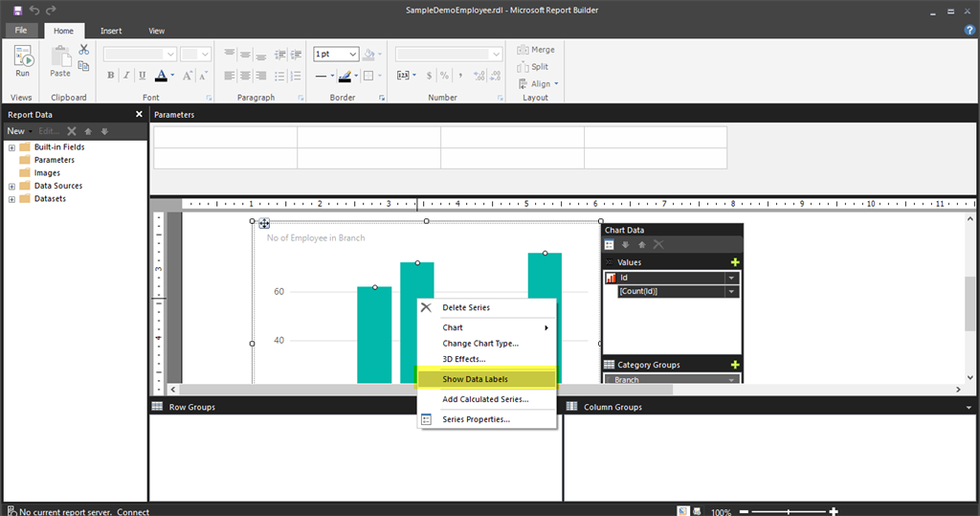Click the Split cells button

(x=532, y=66)
